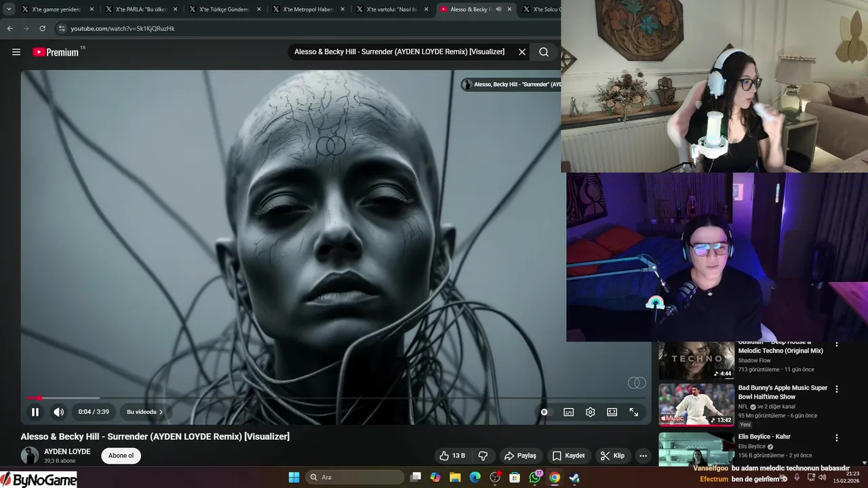Open Microsoft Store from the taskbar
The height and width of the screenshot is (488, 868).
pyautogui.click(x=515, y=477)
